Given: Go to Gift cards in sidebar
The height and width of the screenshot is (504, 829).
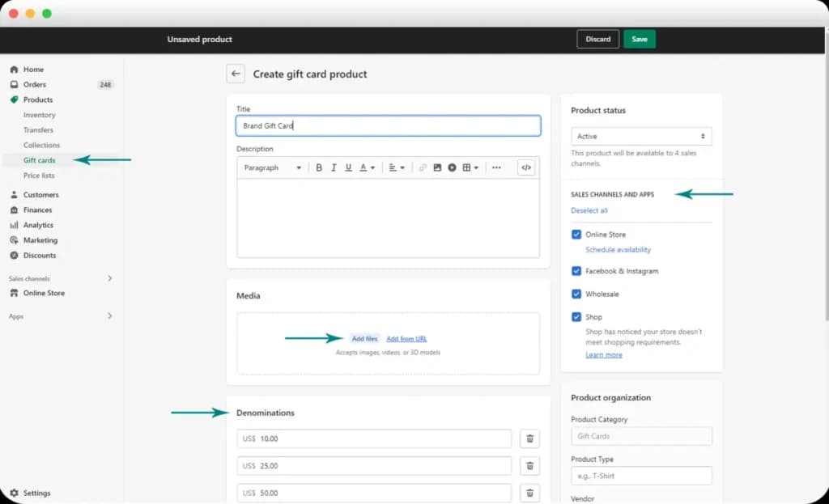Looking at the screenshot, I should tap(39, 160).
